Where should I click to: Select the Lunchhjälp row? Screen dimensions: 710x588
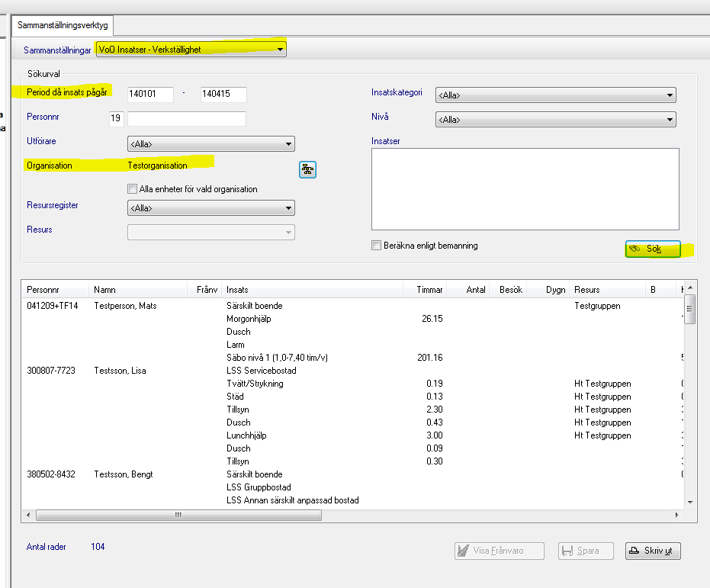click(x=353, y=435)
